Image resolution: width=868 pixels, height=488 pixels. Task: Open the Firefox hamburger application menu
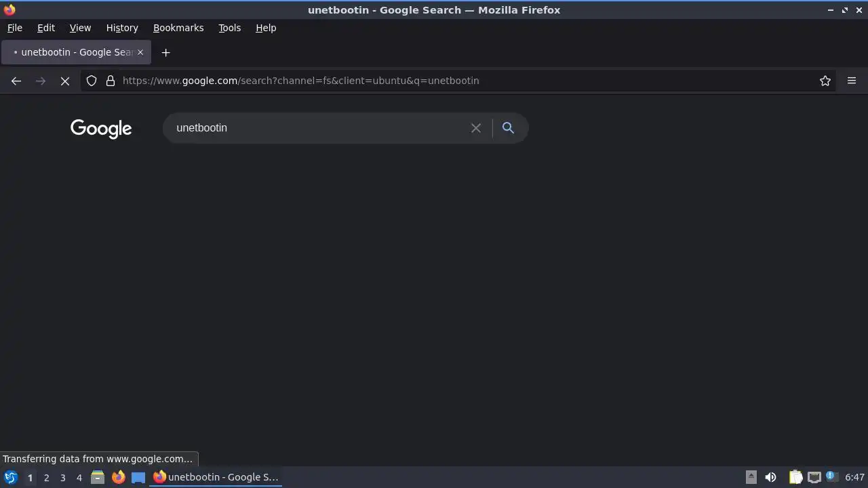click(852, 81)
